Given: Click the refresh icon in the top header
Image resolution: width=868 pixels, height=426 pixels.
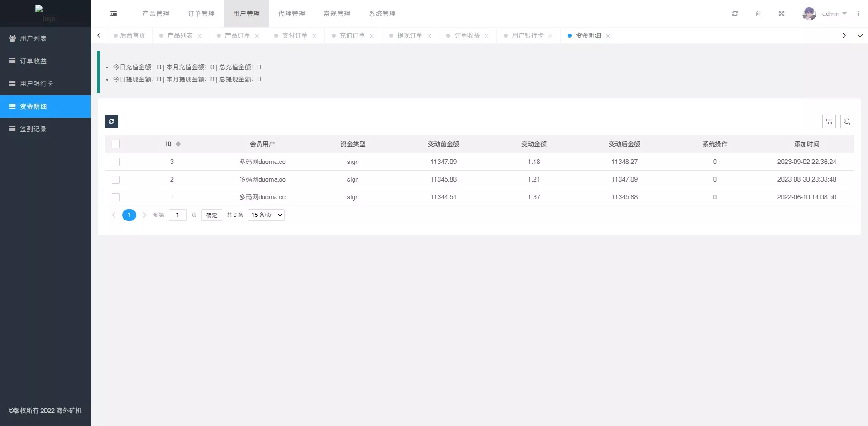Looking at the screenshot, I should pos(735,14).
